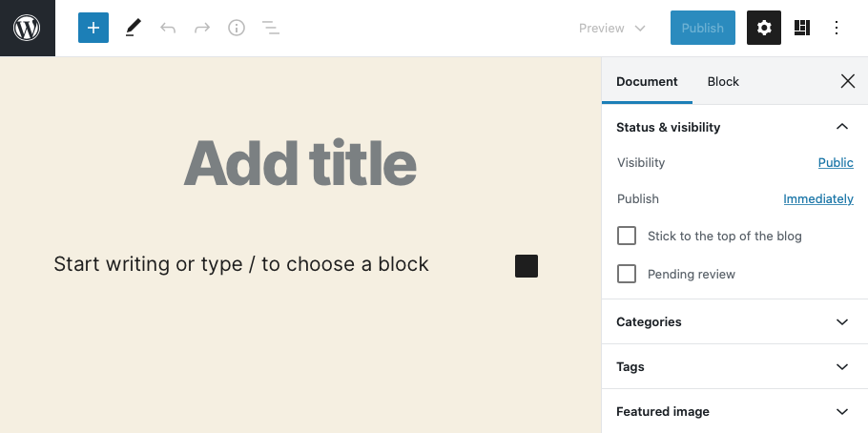Click the Undo arrow icon
The image size is (868, 433).
coord(168,28)
